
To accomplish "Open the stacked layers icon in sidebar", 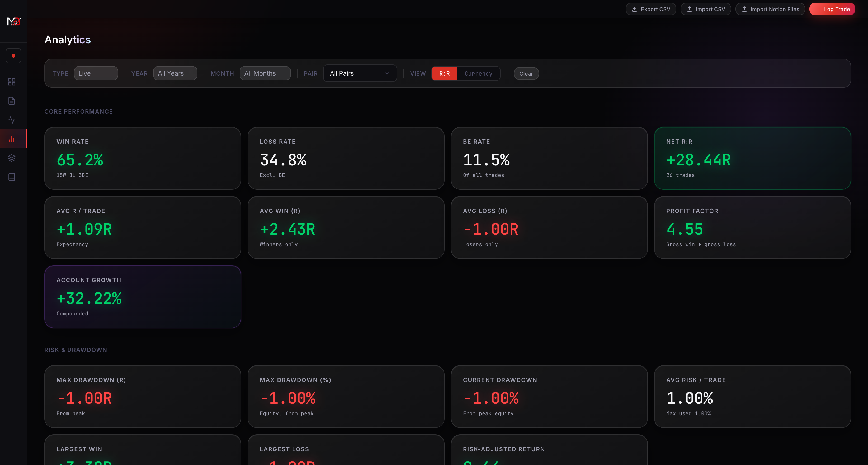I will click(12, 158).
